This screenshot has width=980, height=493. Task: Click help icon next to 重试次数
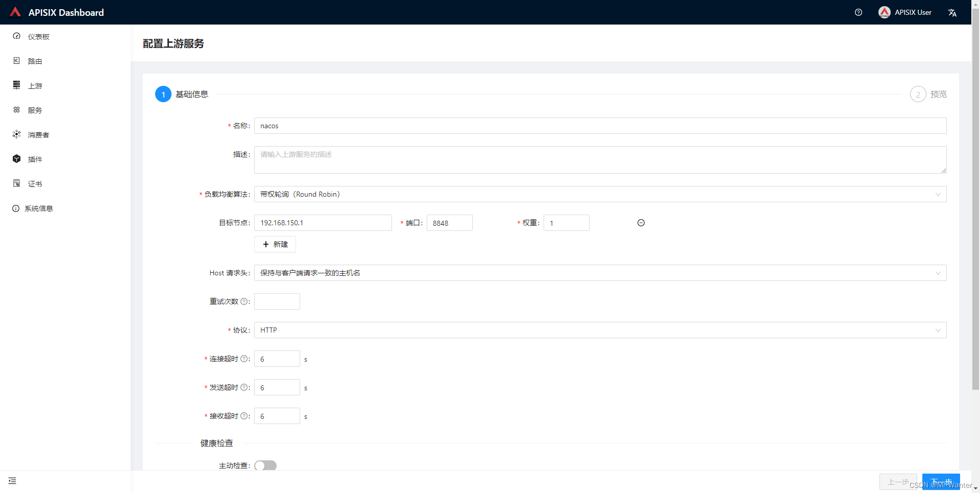pos(244,301)
